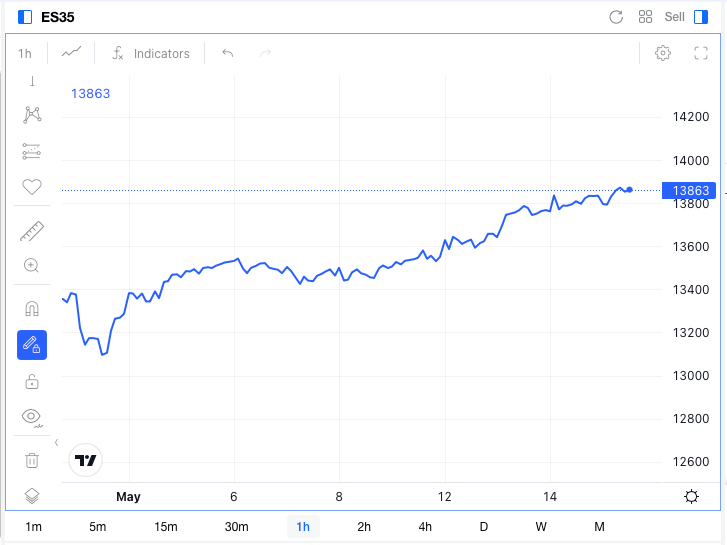Screen dimensions: 727x545
Task: Open the object tree layers icon
Action: (32, 496)
